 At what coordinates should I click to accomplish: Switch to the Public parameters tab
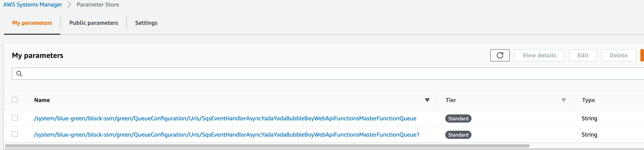click(x=94, y=23)
